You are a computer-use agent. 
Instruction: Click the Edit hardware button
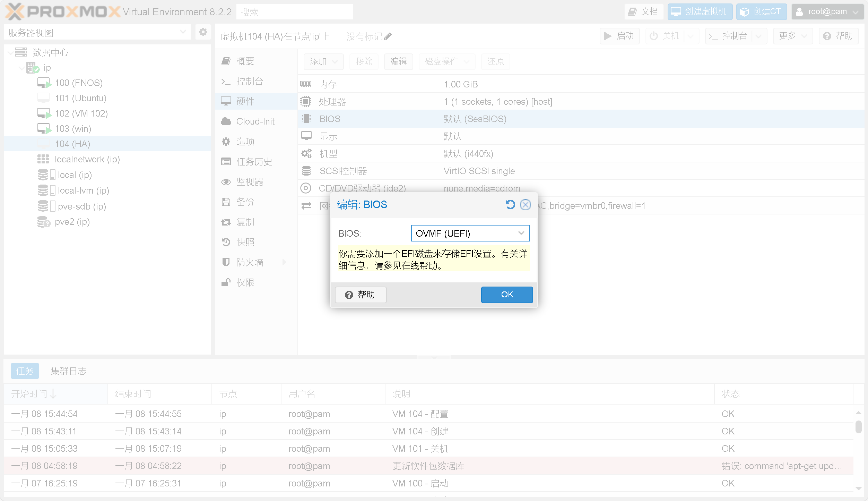(398, 62)
